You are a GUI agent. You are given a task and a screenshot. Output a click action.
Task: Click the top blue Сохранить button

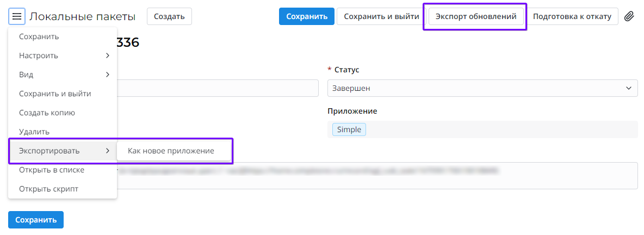pos(306,16)
